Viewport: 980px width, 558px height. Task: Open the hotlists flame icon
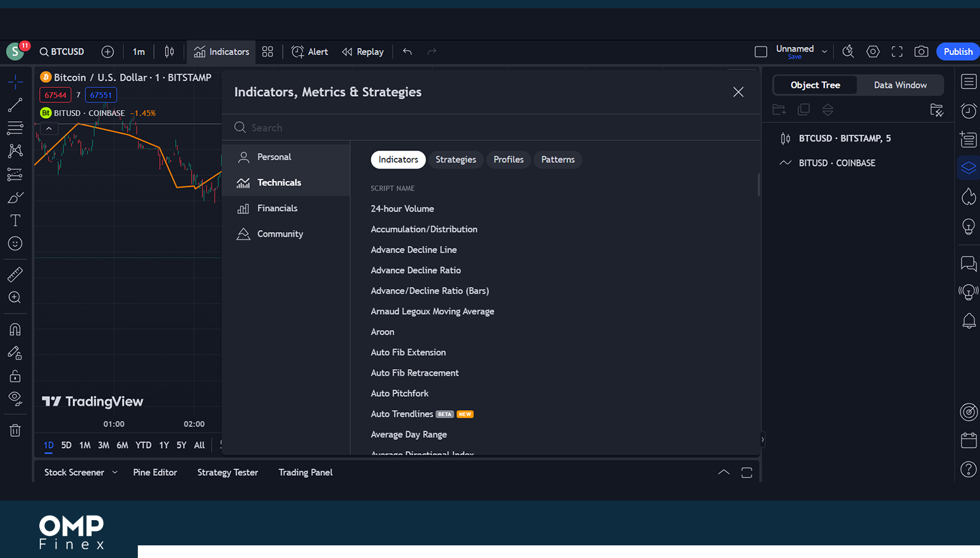(969, 197)
